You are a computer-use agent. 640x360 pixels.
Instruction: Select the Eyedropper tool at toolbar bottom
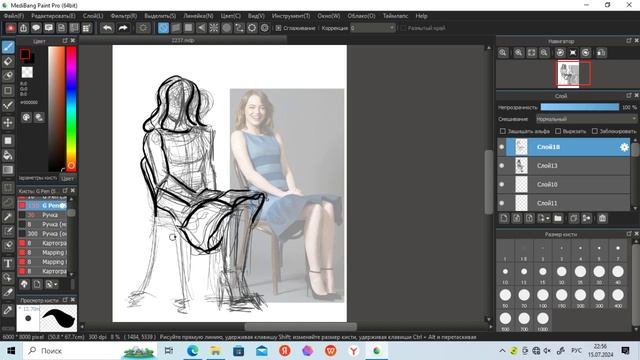point(8,310)
